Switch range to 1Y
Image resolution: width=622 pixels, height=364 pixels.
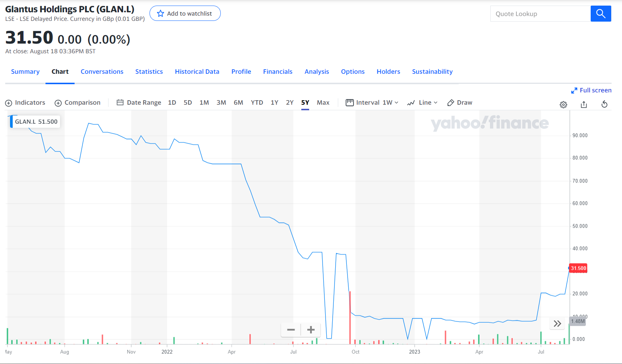tap(274, 102)
